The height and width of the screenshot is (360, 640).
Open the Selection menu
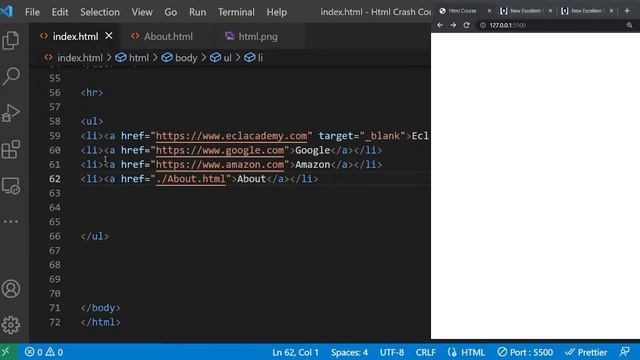click(x=100, y=12)
